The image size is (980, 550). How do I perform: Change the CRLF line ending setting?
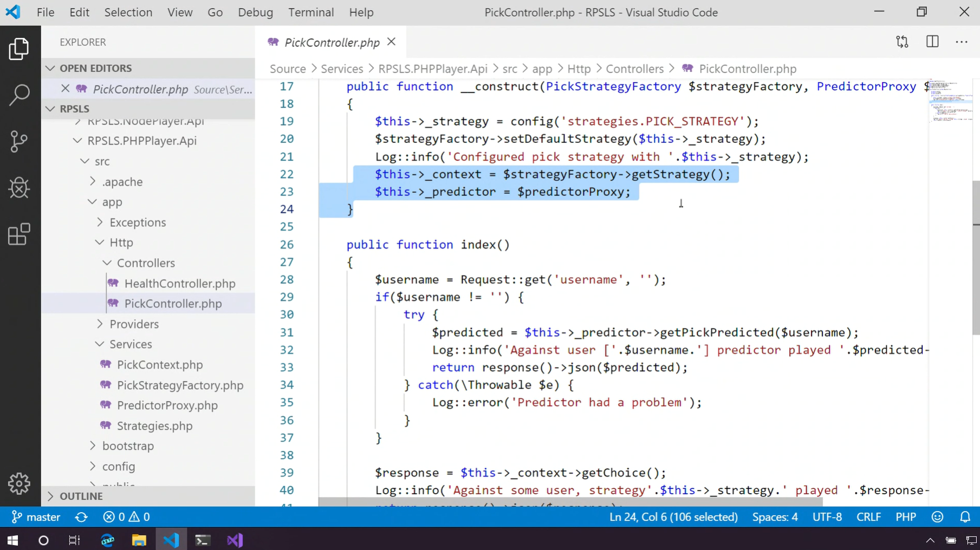pos(868,518)
